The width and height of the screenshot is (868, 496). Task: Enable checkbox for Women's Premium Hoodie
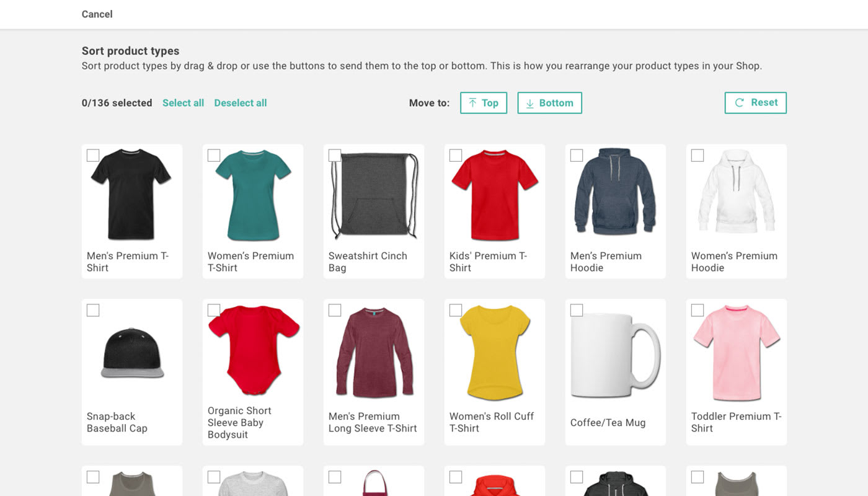click(697, 156)
